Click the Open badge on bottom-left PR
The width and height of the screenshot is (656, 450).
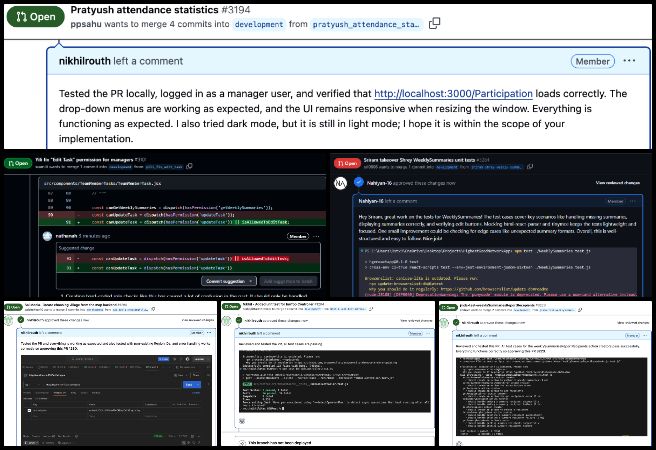coord(13,307)
